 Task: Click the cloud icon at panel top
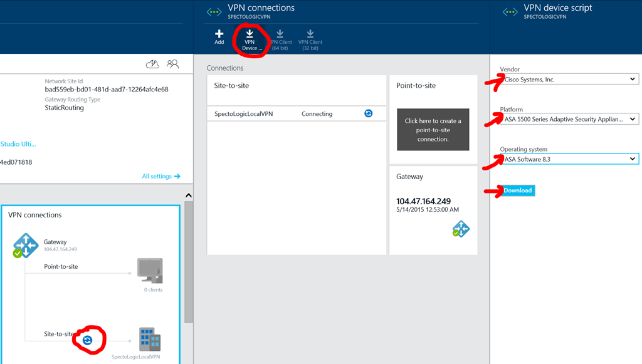(152, 64)
